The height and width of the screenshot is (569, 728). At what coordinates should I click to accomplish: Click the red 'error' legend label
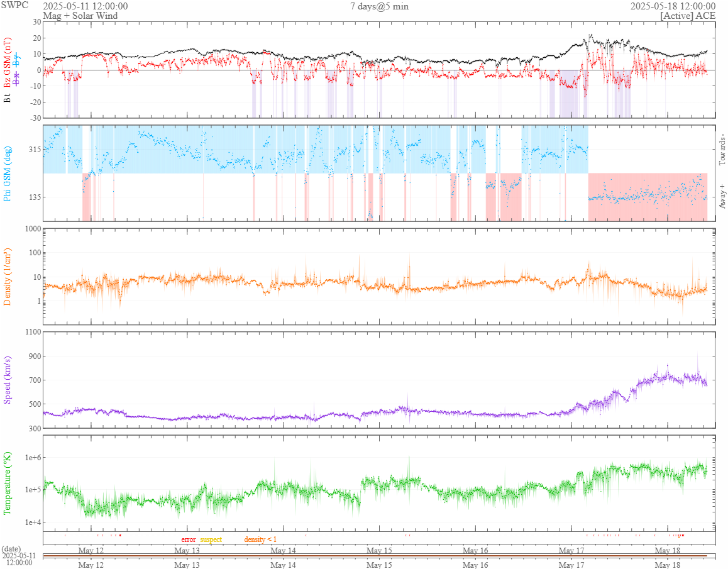[189, 539]
